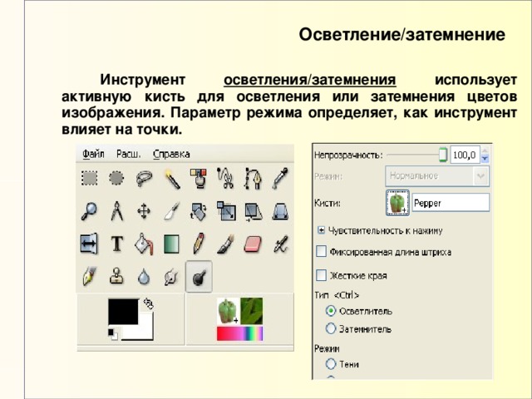Activate the Smudge tool

(171, 277)
